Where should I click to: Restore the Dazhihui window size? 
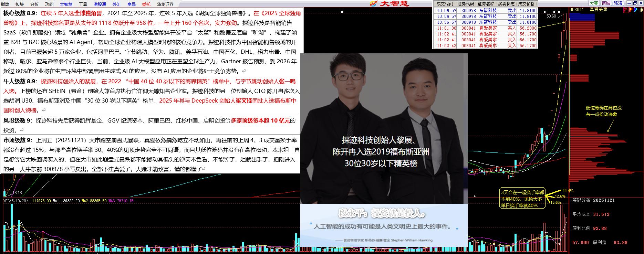click(635, 3)
